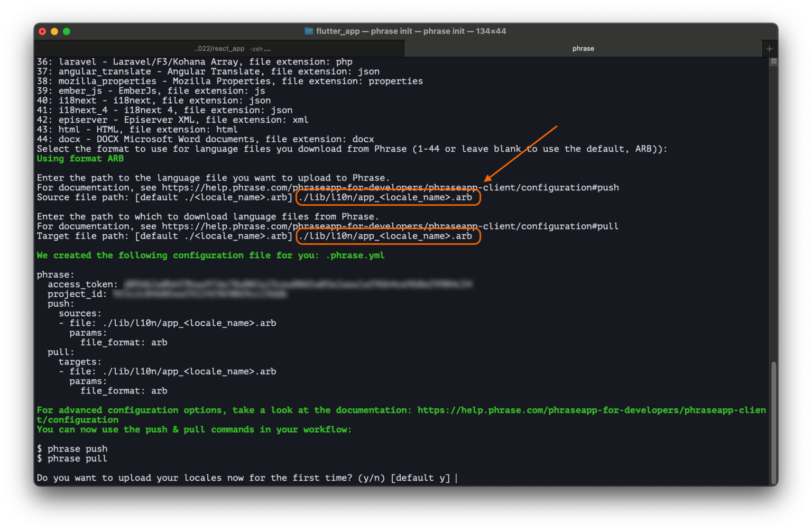Click the "$ phrase pull" command line
The image size is (812, 531).
[x=72, y=459]
